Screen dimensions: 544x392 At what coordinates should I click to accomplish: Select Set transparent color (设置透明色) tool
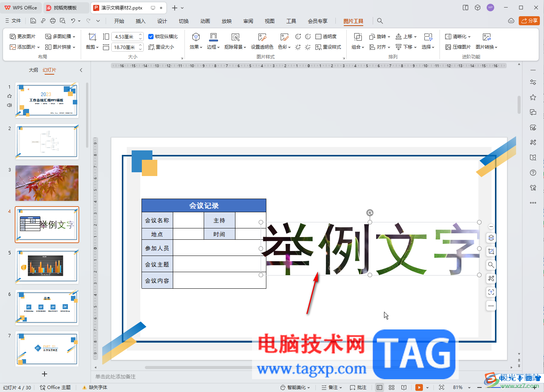pos(262,41)
